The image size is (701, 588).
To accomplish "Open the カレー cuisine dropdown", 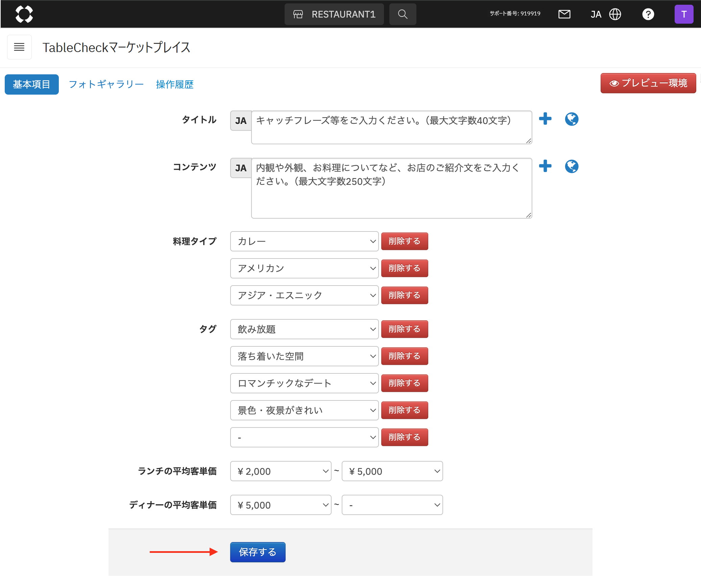I will 304,241.
